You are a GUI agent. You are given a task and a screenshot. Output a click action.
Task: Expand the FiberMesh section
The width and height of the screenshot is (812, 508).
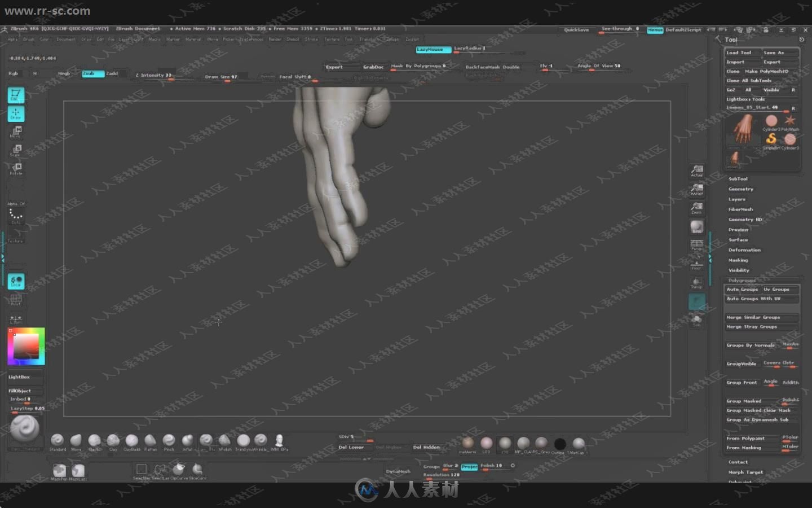[x=740, y=209]
